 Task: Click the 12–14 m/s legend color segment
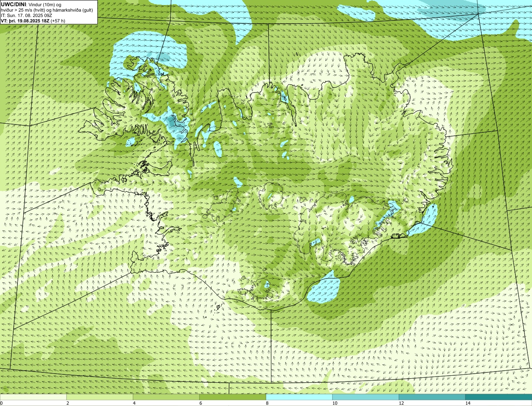click(x=432, y=397)
